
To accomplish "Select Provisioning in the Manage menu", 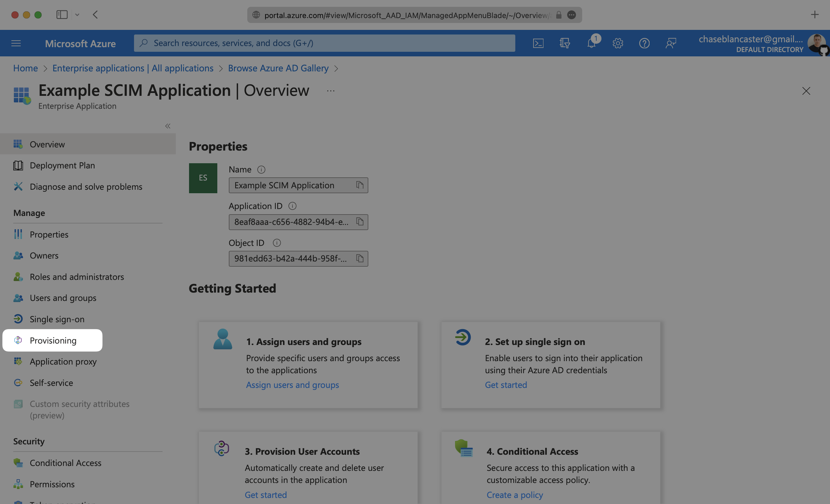I will tap(53, 340).
